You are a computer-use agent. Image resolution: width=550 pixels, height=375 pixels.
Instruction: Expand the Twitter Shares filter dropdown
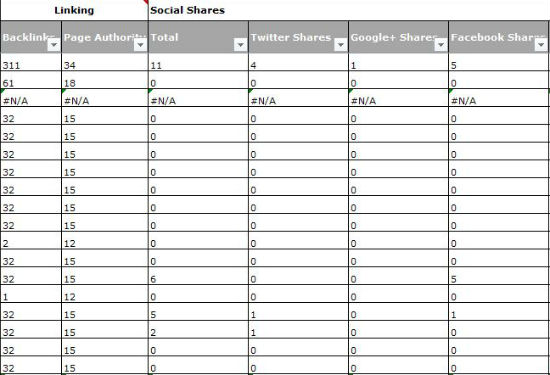pyautogui.click(x=341, y=45)
